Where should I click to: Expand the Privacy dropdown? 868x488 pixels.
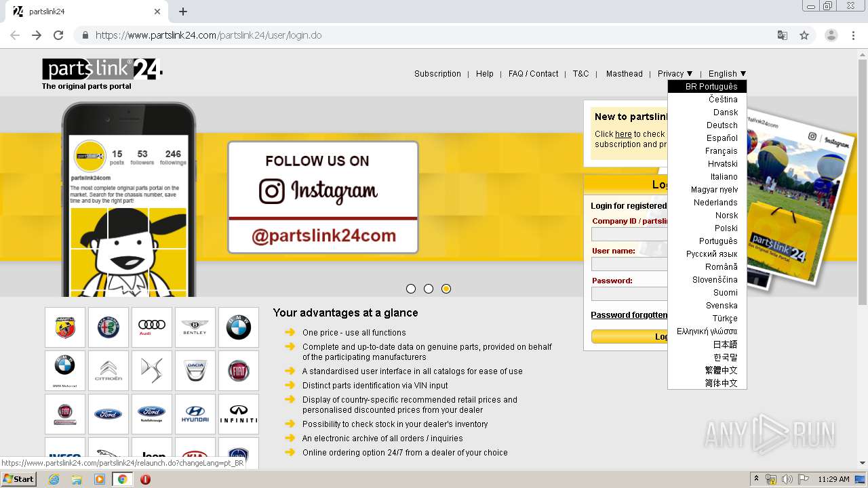pos(675,74)
